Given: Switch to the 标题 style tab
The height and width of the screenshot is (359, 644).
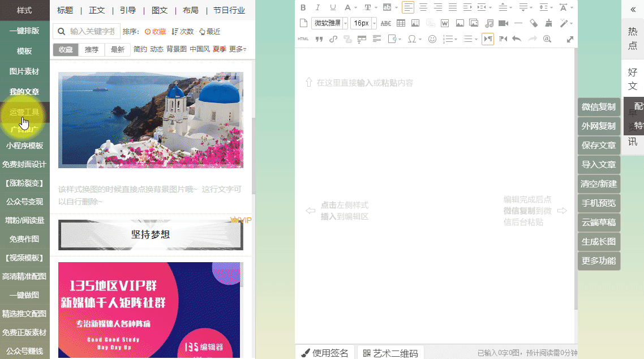Looking at the screenshot, I should (65, 10).
